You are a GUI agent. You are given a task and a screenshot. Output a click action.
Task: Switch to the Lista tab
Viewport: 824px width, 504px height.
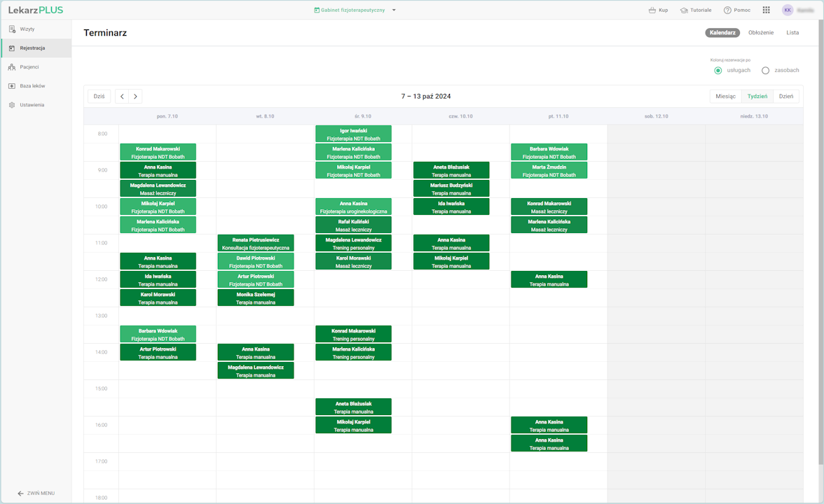(x=792, y=33)
